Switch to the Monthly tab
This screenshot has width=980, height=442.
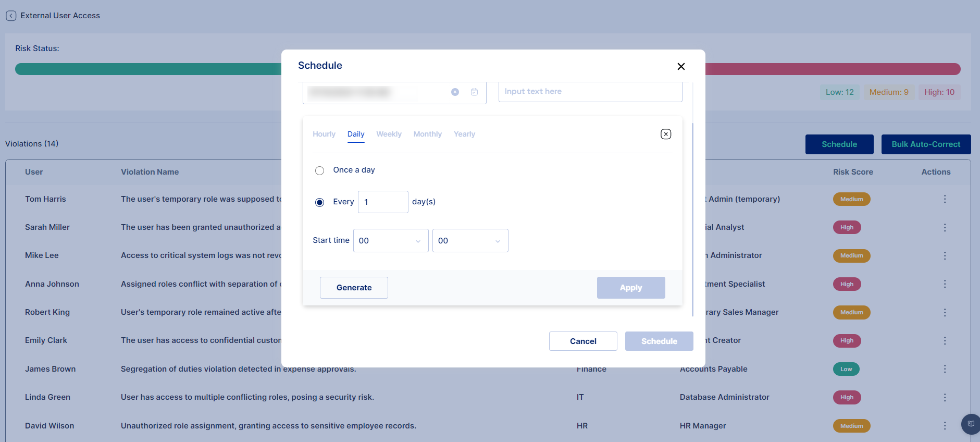[427, 134]
